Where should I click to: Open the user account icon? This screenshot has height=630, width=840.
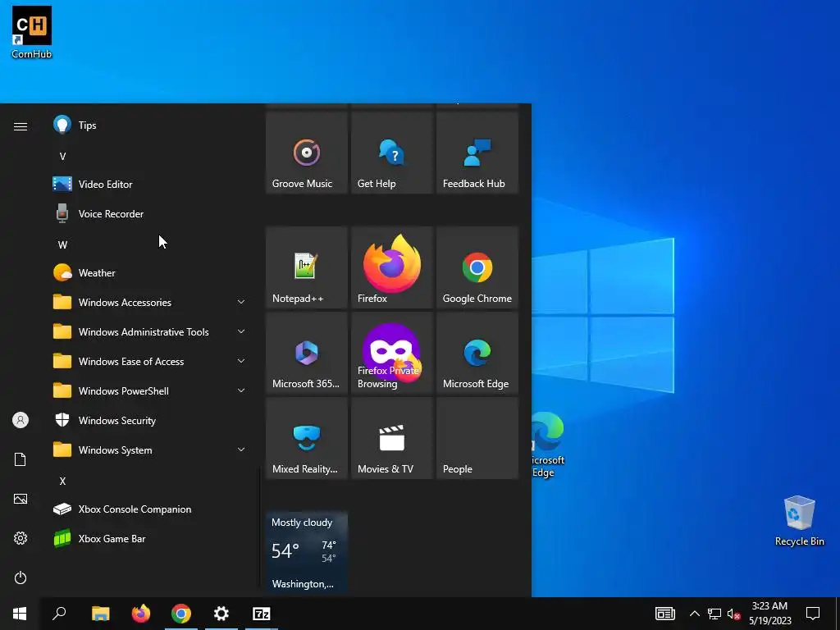(21, 420)
